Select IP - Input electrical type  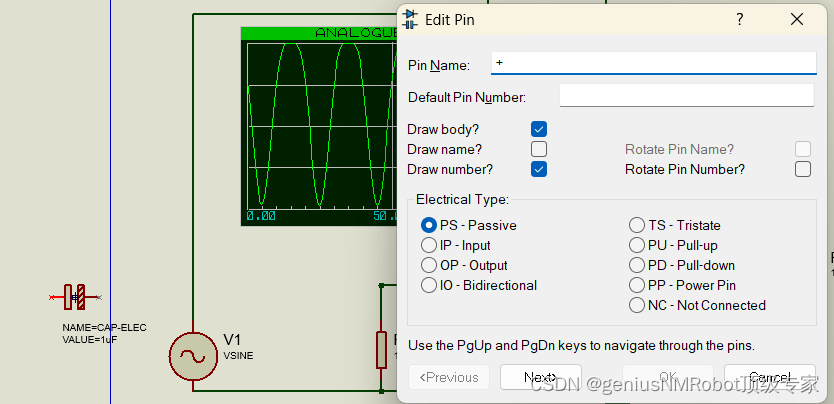(x=429, y=246)
